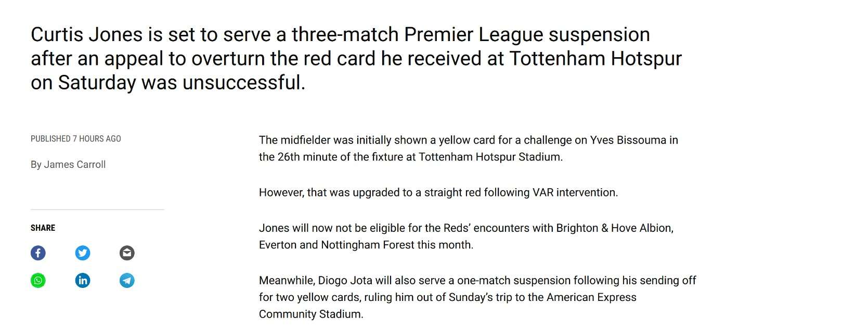Share the article on LinkedIn

click(83, 281)
